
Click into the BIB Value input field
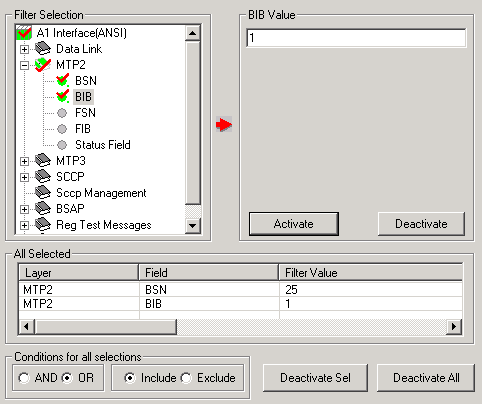coord(356,38)
